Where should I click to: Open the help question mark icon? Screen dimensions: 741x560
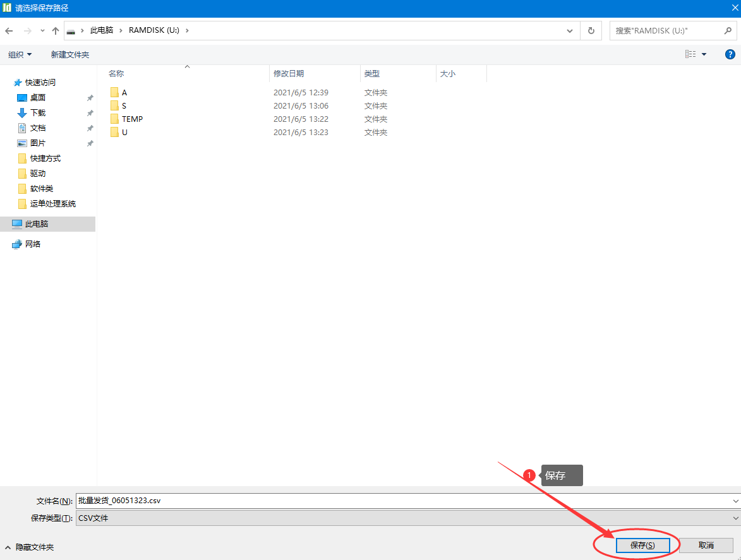coord(730,55)
